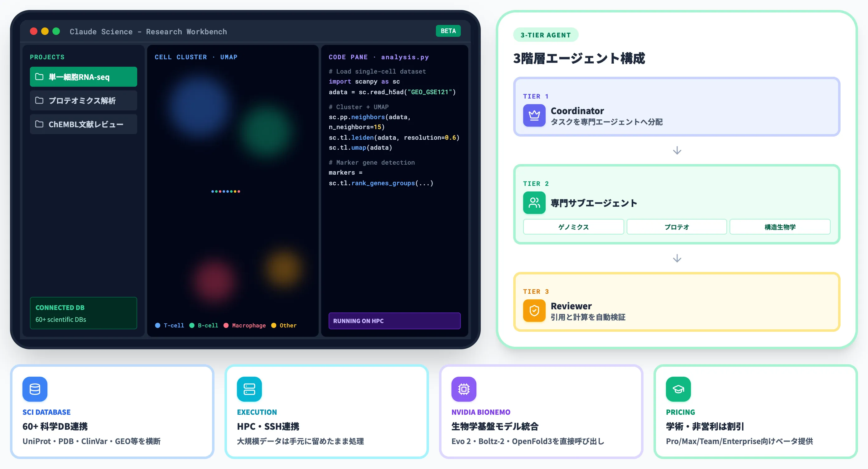Screen dimensions: 868x469
Task: Click the red Macrophage cluster blob
Action: pos(215,281)
